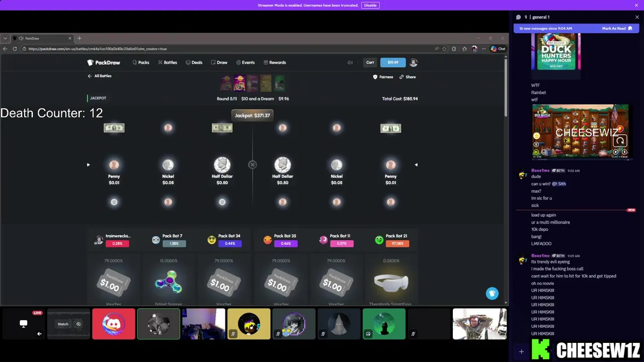Select the trainwrecks player badge

point(113,240)
